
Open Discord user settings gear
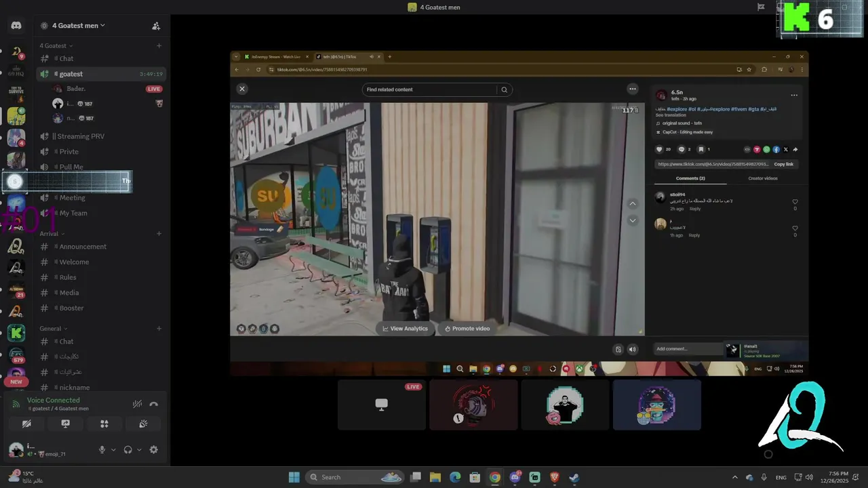coord(154,449)
